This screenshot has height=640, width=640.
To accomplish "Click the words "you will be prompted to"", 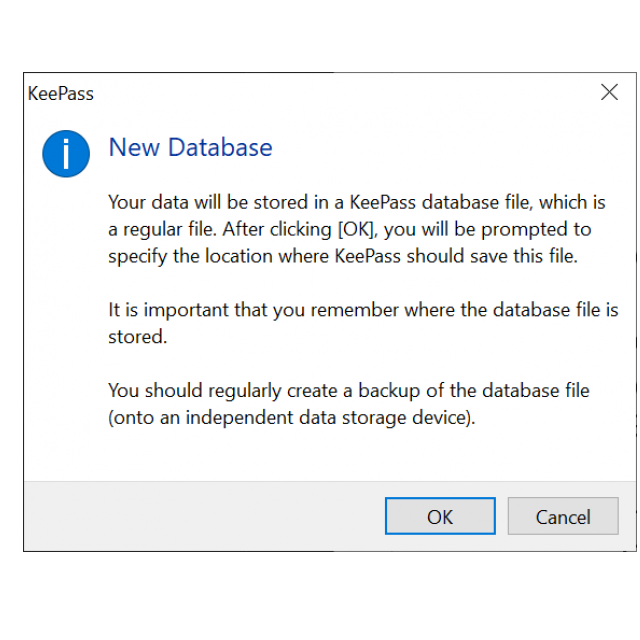I will click(x=488, y=229).
